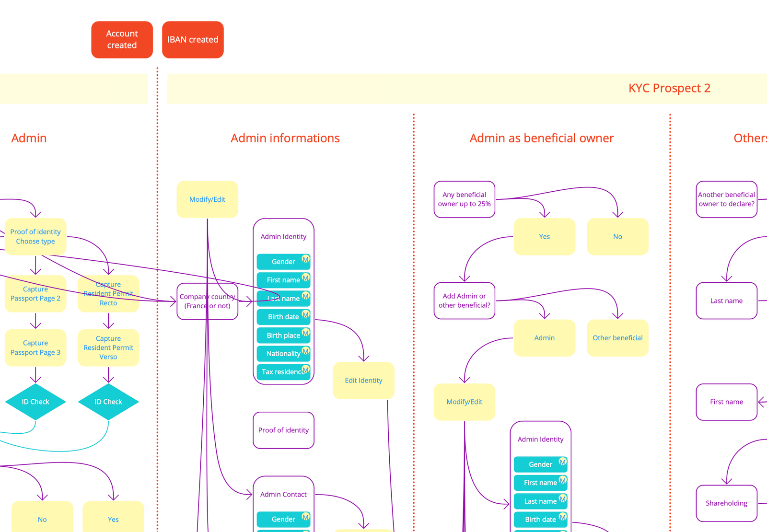Click M badge on Birth date in beneficial owner section

point(563,517)
